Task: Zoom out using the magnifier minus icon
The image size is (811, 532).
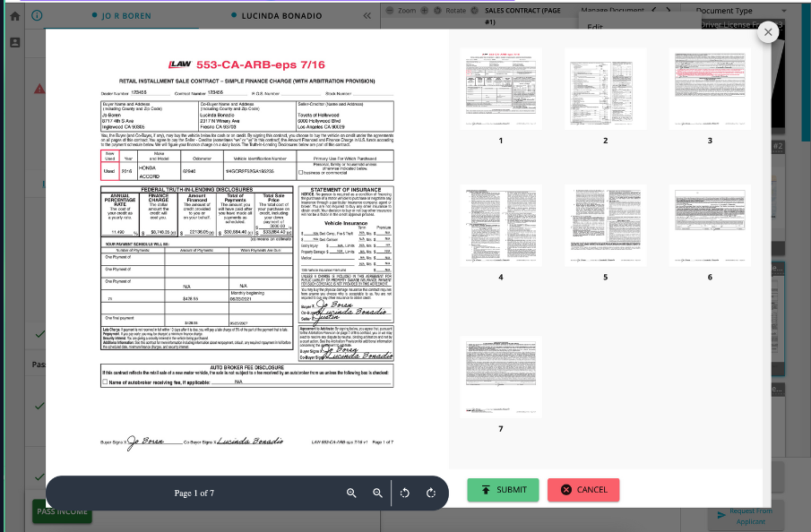Action: click(x=378, y=492)
